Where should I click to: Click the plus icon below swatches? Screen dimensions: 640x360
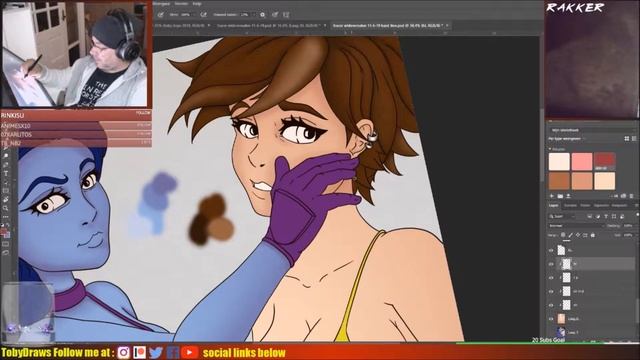click(x=552, y=196)
